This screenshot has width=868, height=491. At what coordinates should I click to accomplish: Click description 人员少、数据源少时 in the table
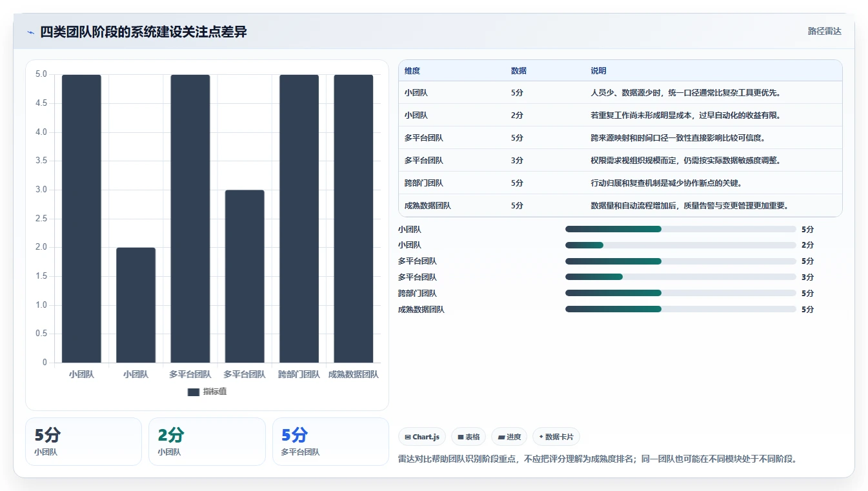coord(685,93)
